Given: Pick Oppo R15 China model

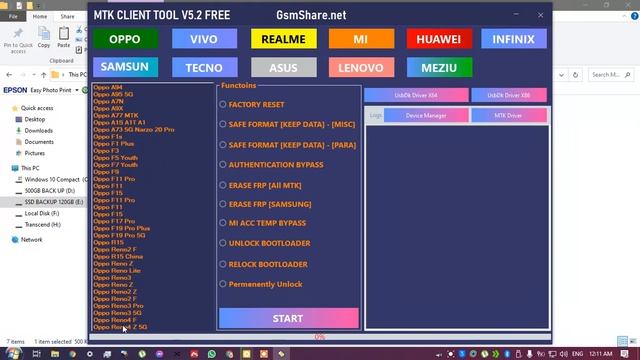Looking at the screenshot, I should point(118,256).
